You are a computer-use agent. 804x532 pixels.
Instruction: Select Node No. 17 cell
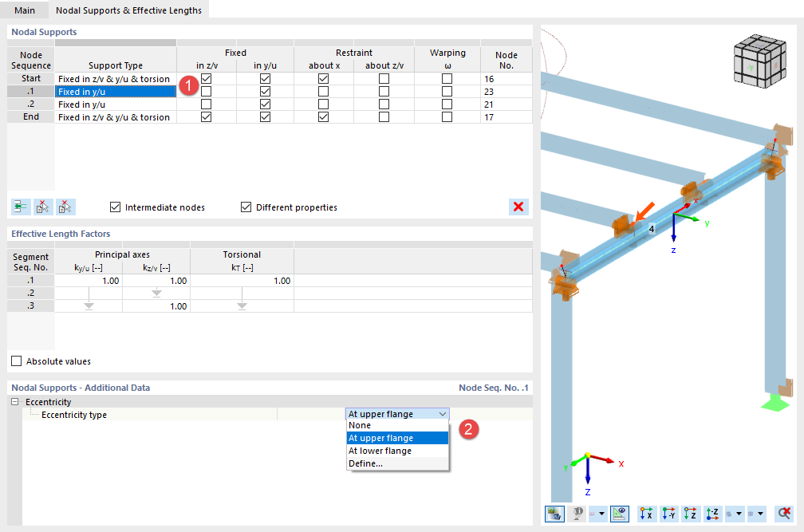[x=506, y=117]
